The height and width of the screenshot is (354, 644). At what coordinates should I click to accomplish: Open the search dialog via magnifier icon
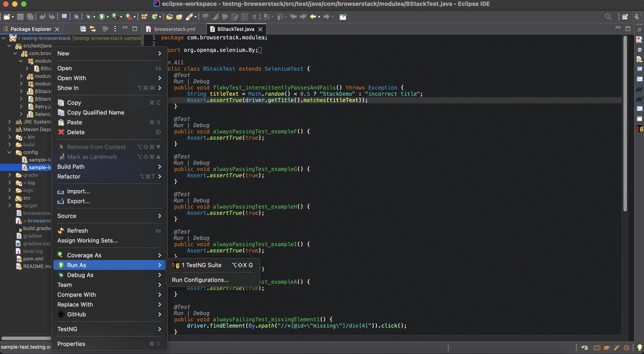[x=608, y=17]
